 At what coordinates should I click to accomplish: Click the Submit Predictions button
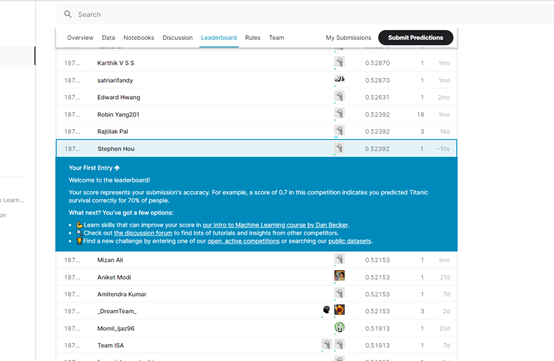click(416, 37)
